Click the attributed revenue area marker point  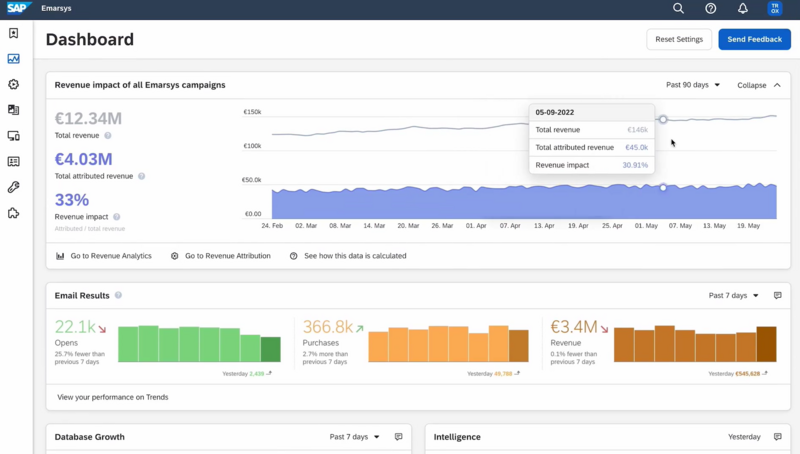click(x=663, y=188)
